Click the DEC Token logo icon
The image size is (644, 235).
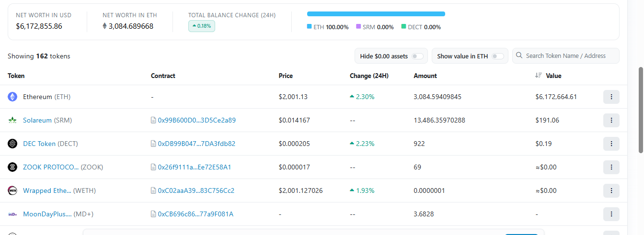coord(12,144)
